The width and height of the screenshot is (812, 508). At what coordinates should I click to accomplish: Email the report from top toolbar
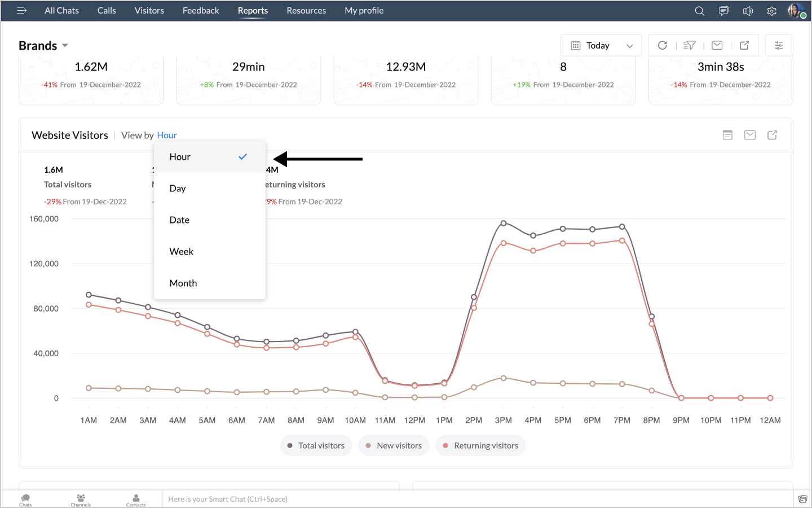[x=717, y=45]
